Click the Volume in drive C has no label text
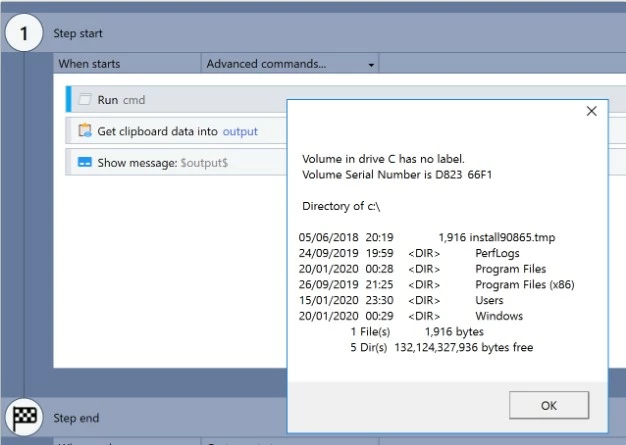The image size is (626, 445). pos(383,159)
